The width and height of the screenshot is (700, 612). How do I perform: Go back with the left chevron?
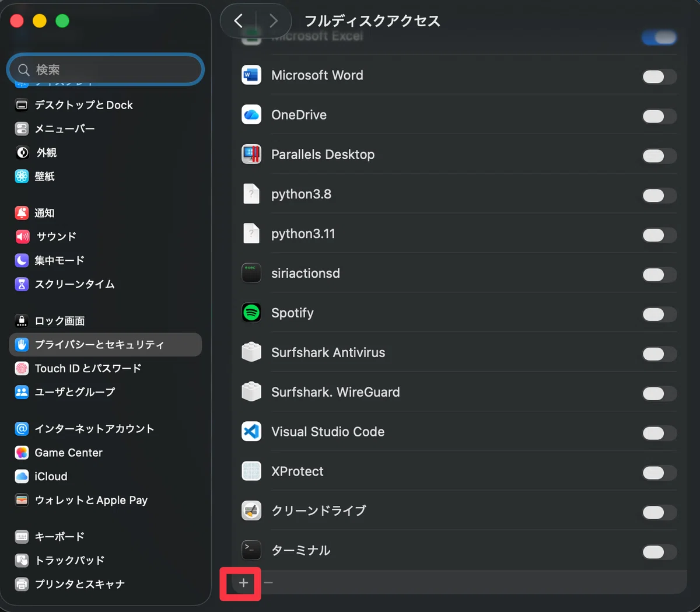[x=238, y=21]
